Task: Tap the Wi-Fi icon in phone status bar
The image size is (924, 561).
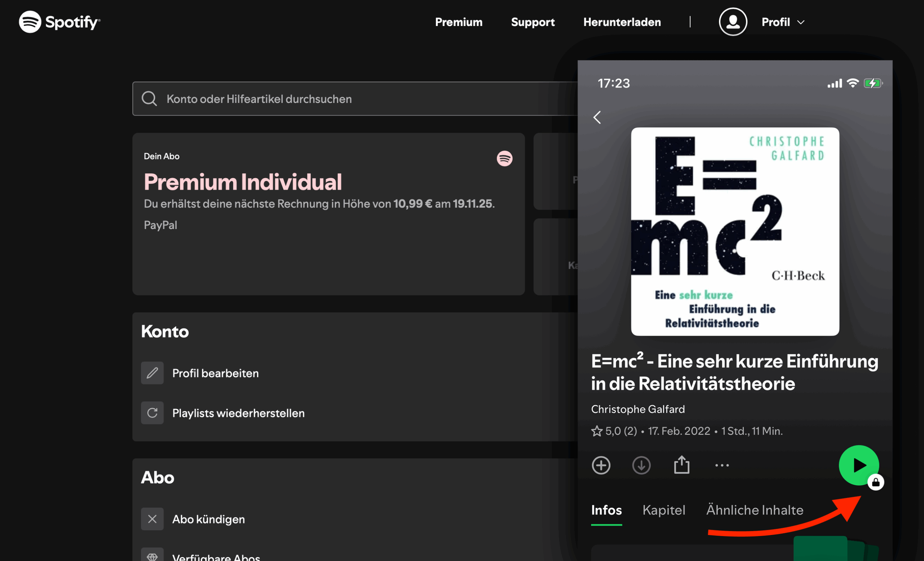Action: pyautogui.click(x=853, y=83)
